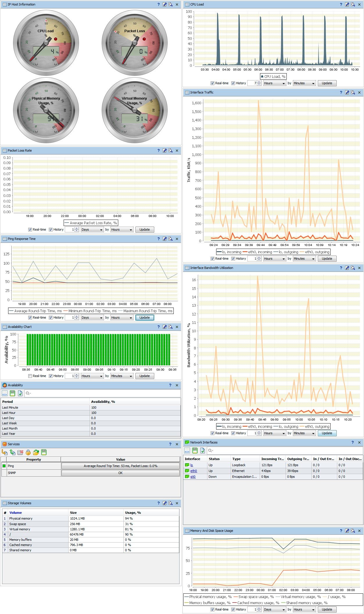The height and width of the screenshot is (614, 364).
Task: Toggle Real-time checkbox under Packet Loss Rate
Action: tap(30, 229)
